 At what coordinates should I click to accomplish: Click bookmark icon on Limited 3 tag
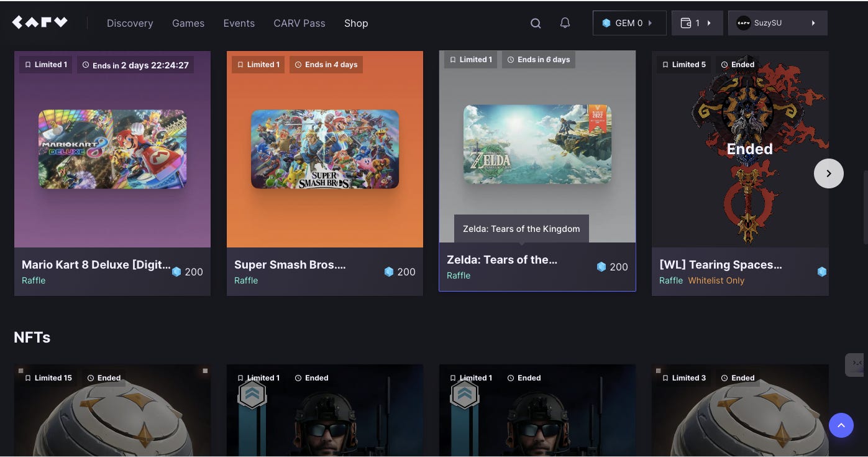click(665, 378)
